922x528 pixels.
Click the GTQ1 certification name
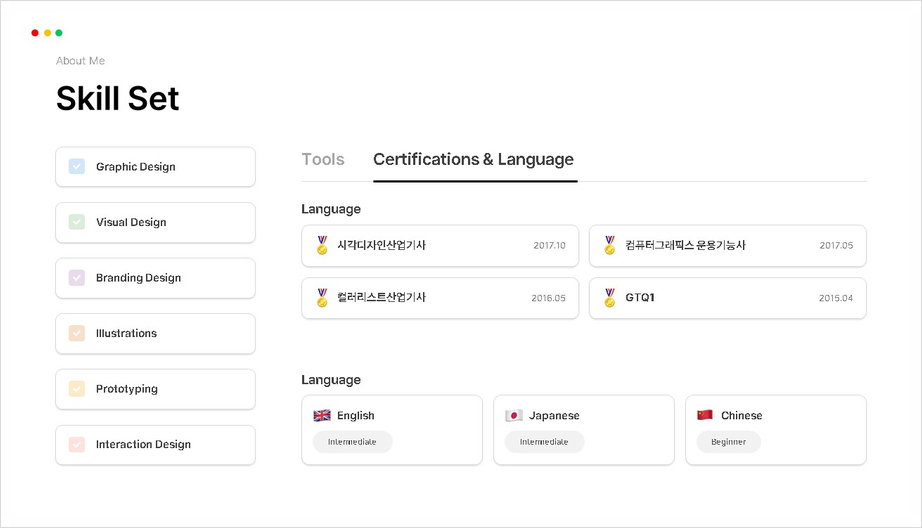pyautogui.click(x=640, y=298)
